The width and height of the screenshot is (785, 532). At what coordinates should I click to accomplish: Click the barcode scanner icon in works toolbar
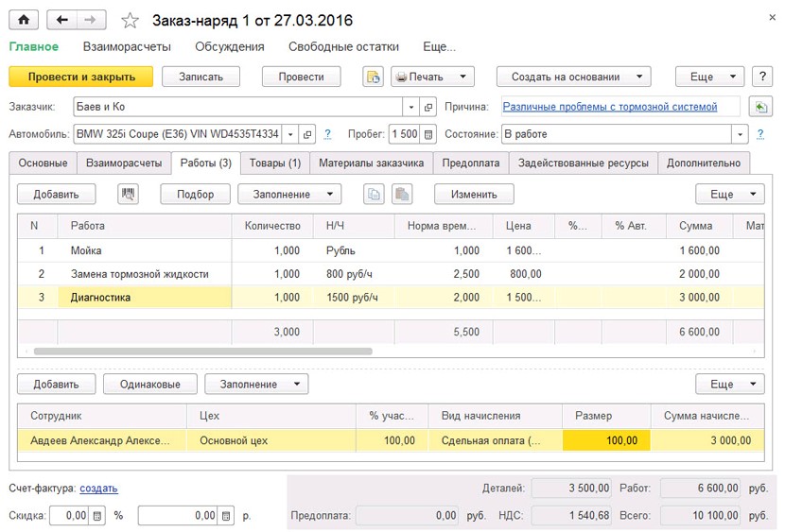(x=129, y=194)
